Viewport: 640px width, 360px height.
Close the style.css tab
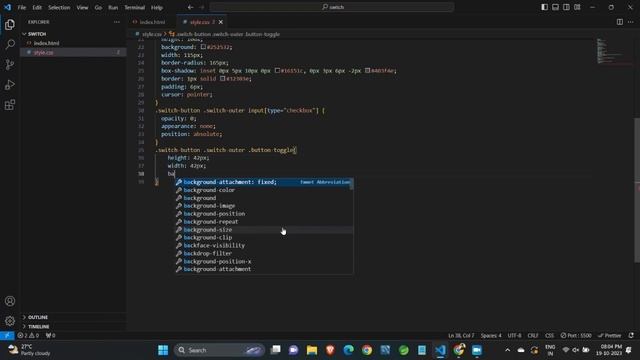coord(221,22)
